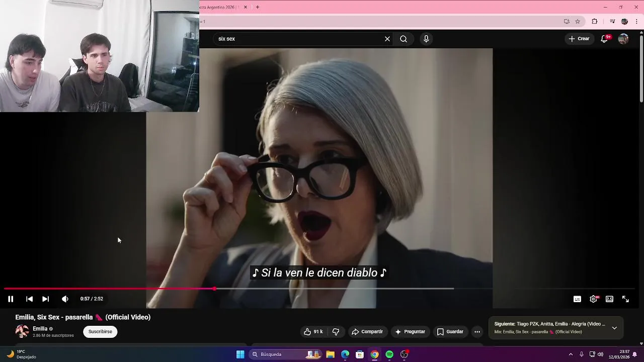
Task: Close the Argentina 2026 browser tab
Action: coord(246,7)
